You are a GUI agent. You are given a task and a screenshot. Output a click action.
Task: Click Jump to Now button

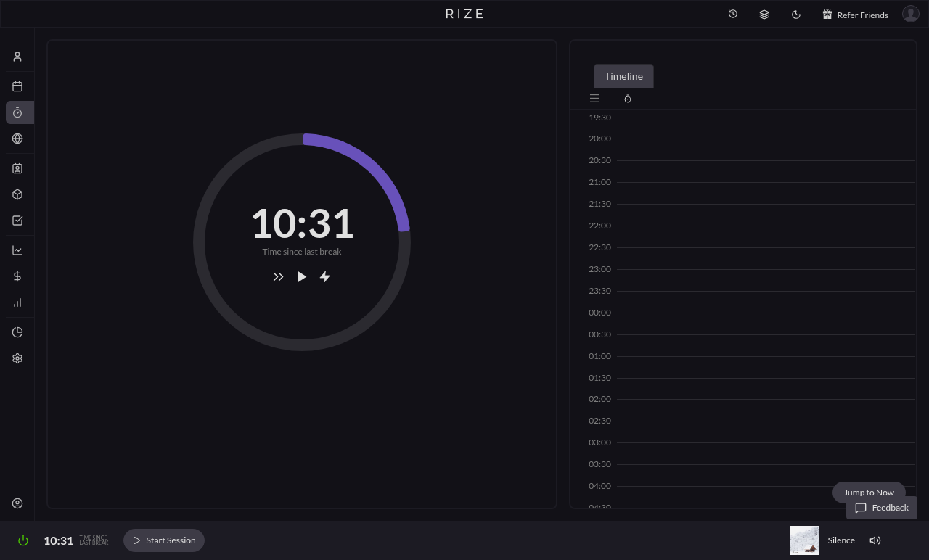869,493
